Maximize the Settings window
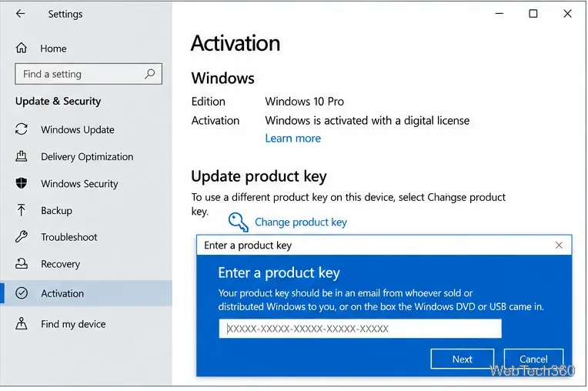The image size is (588, 391). click(x=533, y=14)
